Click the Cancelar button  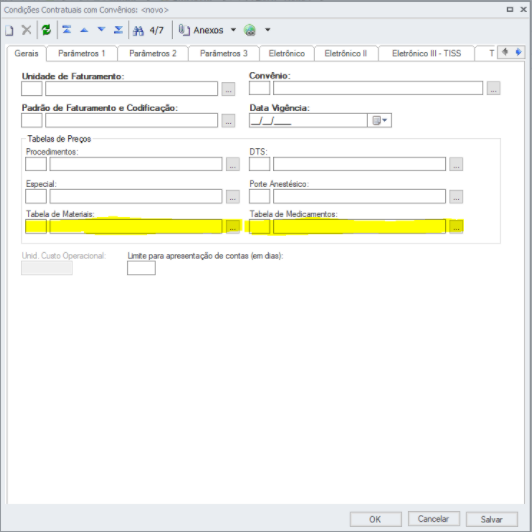(x=434, y=519)
